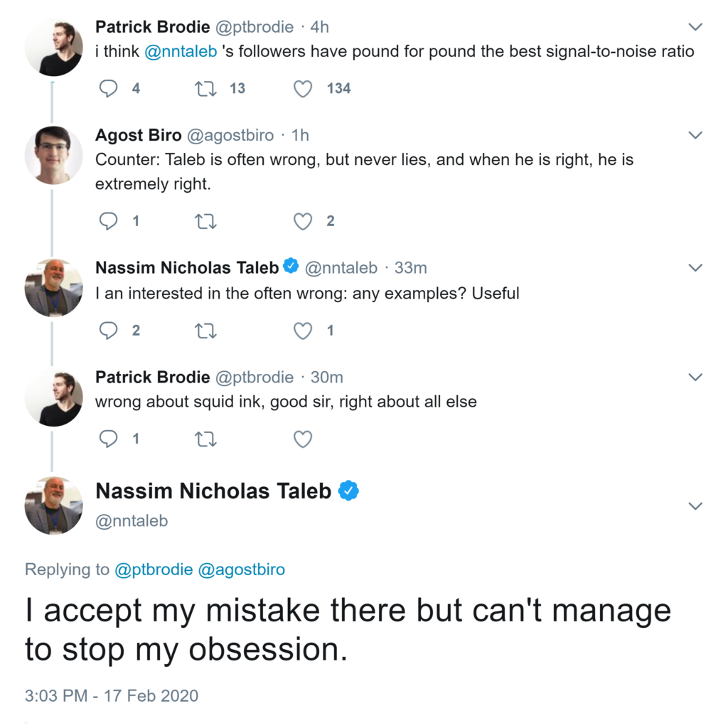
Task: Like Agost Biro's tweet about Taleb
Action: 303,221
